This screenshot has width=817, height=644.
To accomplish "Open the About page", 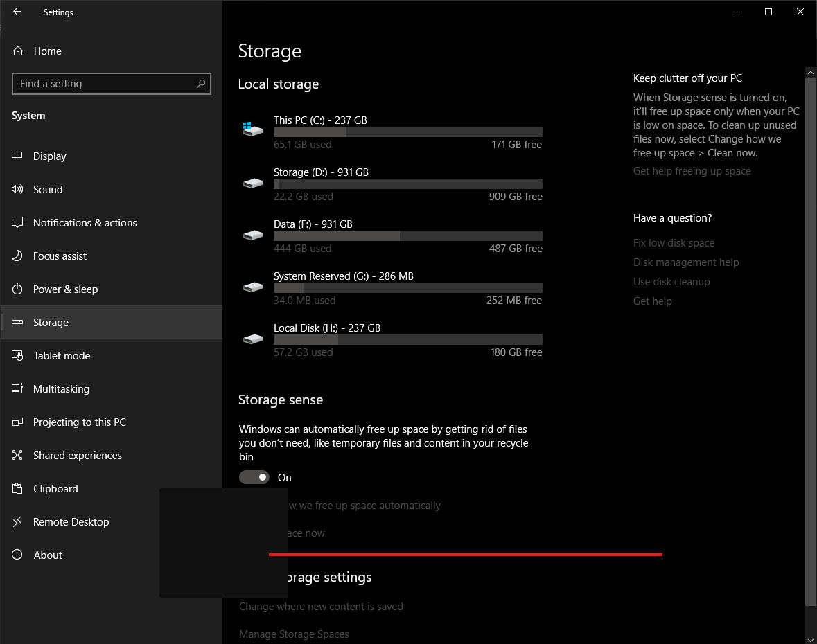I will click(x=111, y=555).
